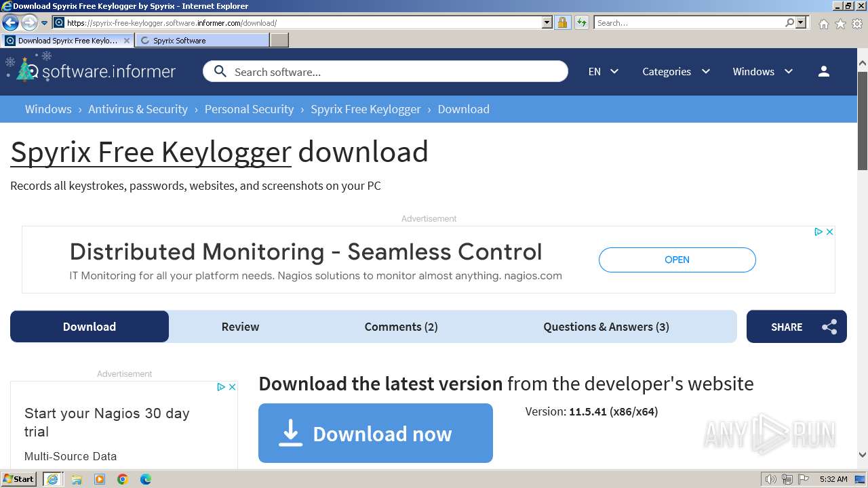Expand the EN language dropdown
Screen dimensions: 868x488
pyautogui.click(x=604, y=71)
